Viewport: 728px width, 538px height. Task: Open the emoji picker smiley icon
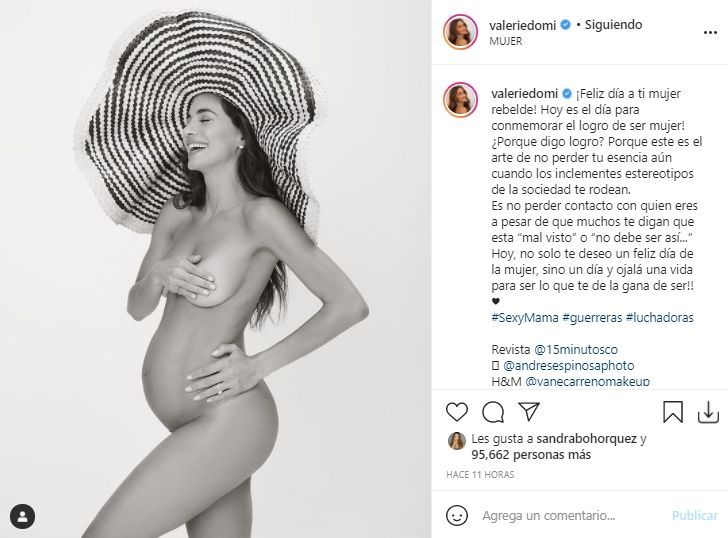456,515
